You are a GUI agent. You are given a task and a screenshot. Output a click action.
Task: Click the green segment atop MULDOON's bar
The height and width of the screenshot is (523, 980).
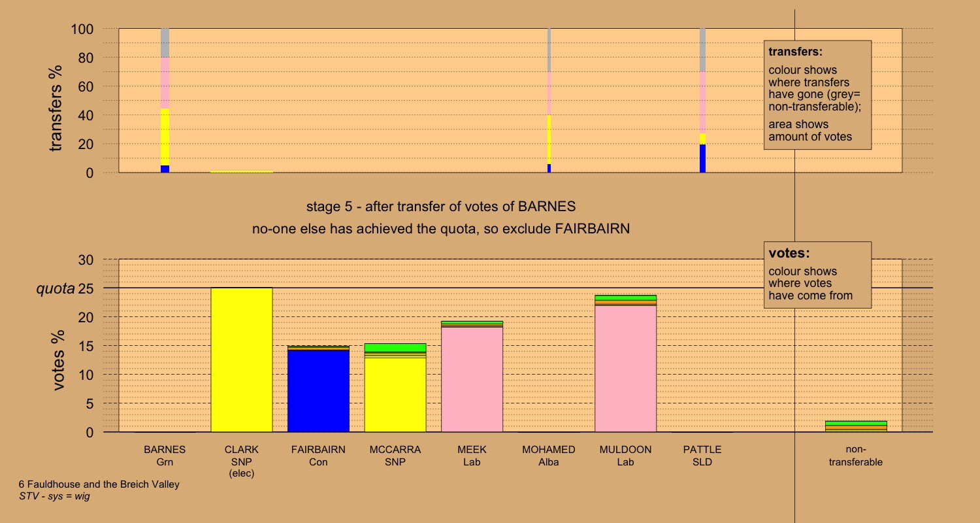[625, 297]
